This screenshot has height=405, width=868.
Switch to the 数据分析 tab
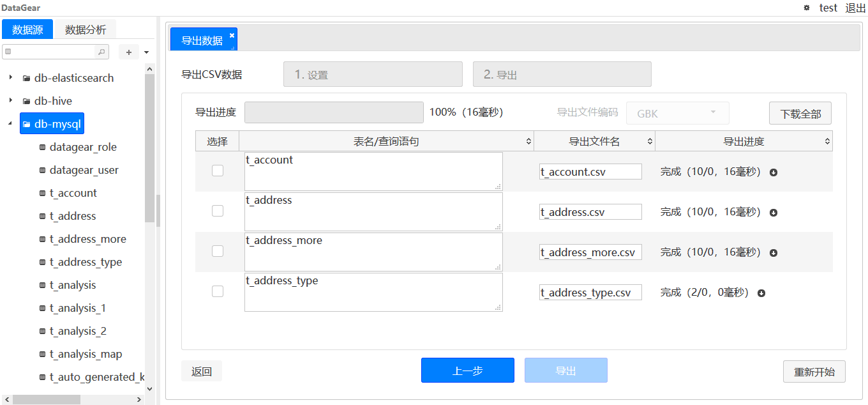point(86,29)
